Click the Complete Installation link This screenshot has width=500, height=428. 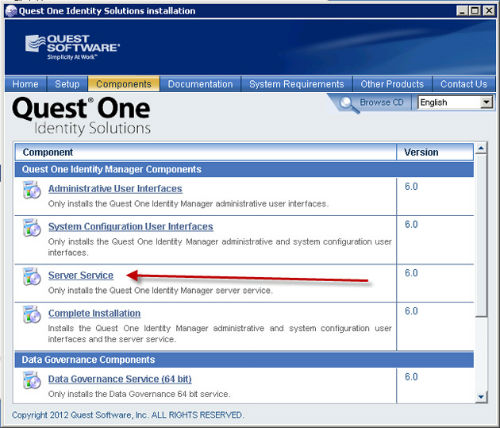94,313
